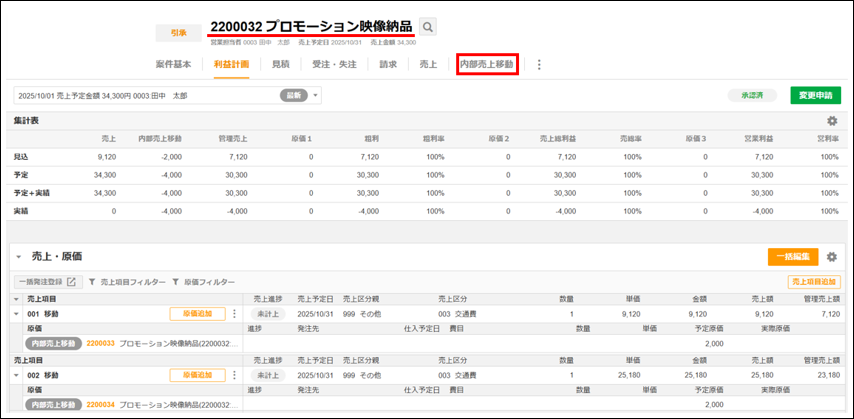Open linked project 2200033
This screenshot has width=854, height=419.
(100, 344)
